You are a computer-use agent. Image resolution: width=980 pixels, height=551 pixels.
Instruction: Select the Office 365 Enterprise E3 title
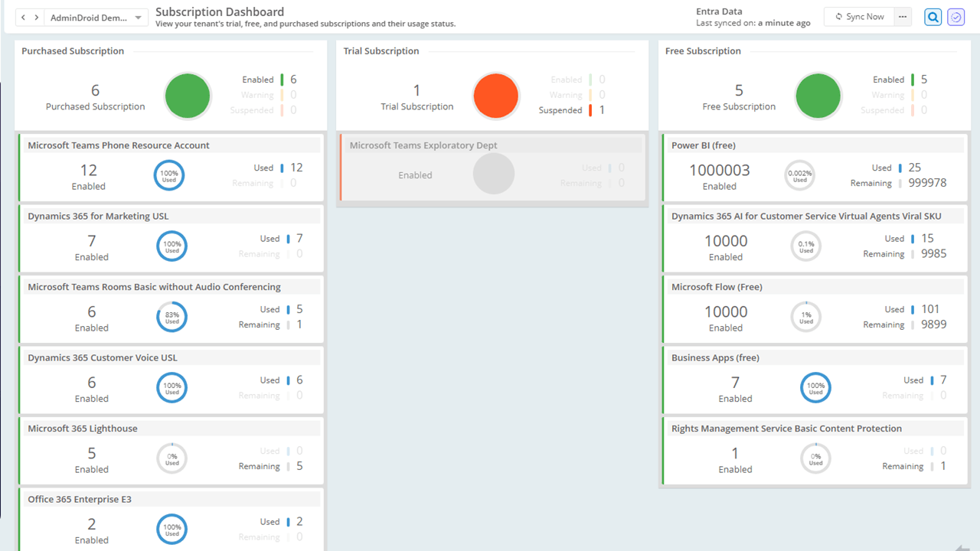click(80, 500)
